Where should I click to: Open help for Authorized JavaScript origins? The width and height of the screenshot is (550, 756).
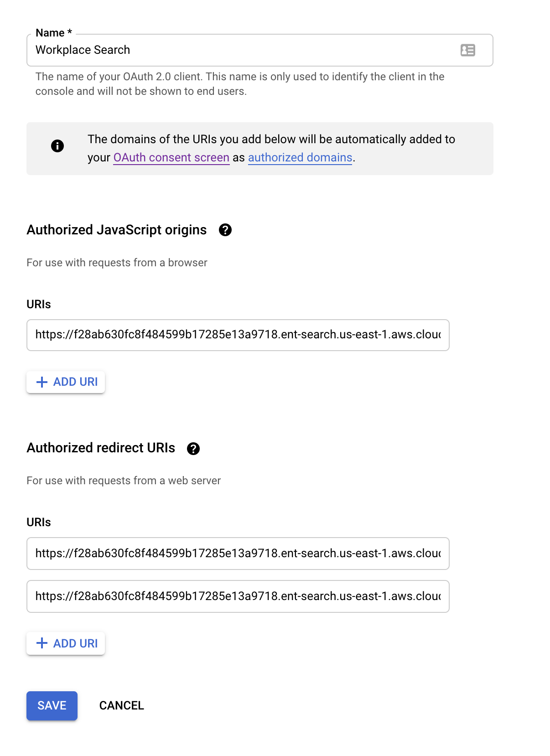click(x=225, y=230)
